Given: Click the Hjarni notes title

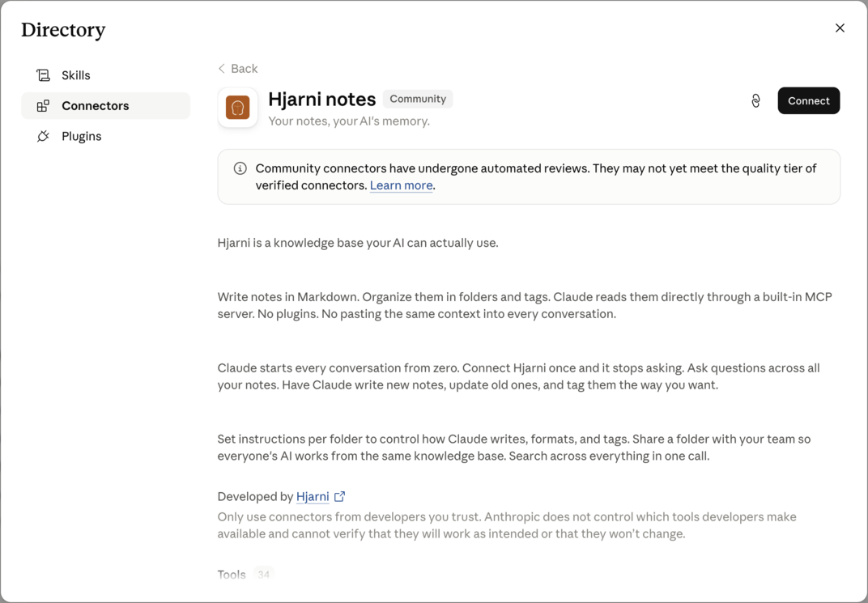Looking at the screenshot, I should [321, 99].
